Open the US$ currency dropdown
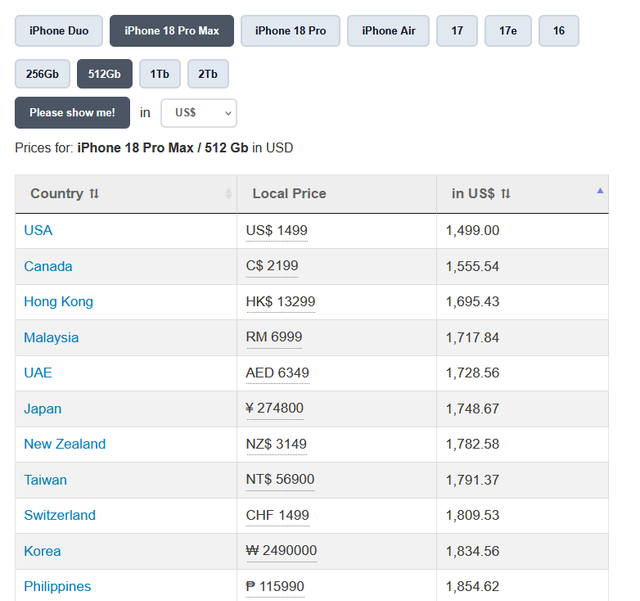The image size is (640, 601). tap(199, 113)
